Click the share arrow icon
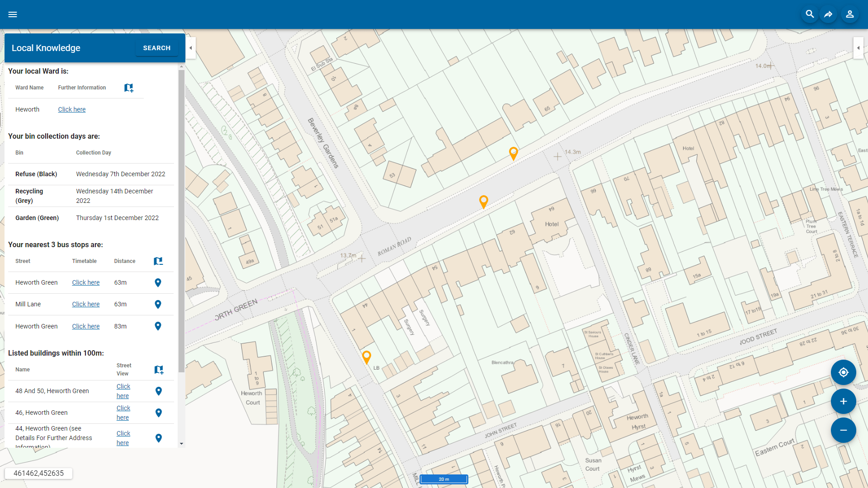 pyautogui.click(x=828, y=14)
